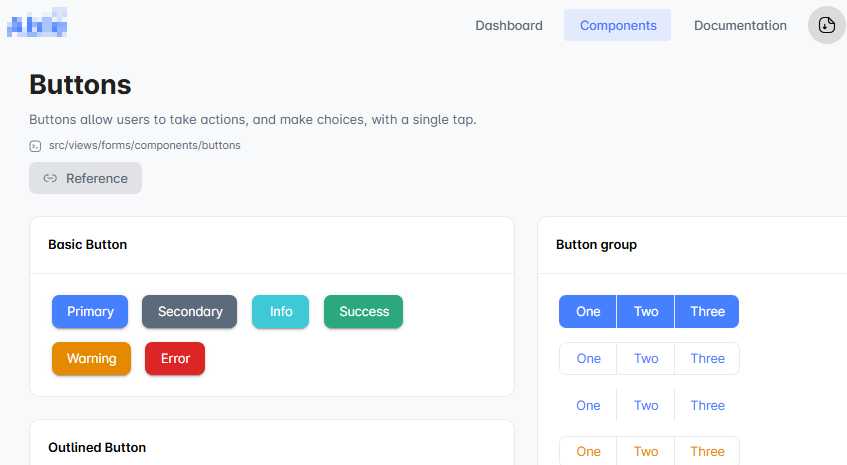The height and width of the screenshot is (465, 847).
Task: Click the cyan Info button
Action: (x=280, y=312)
